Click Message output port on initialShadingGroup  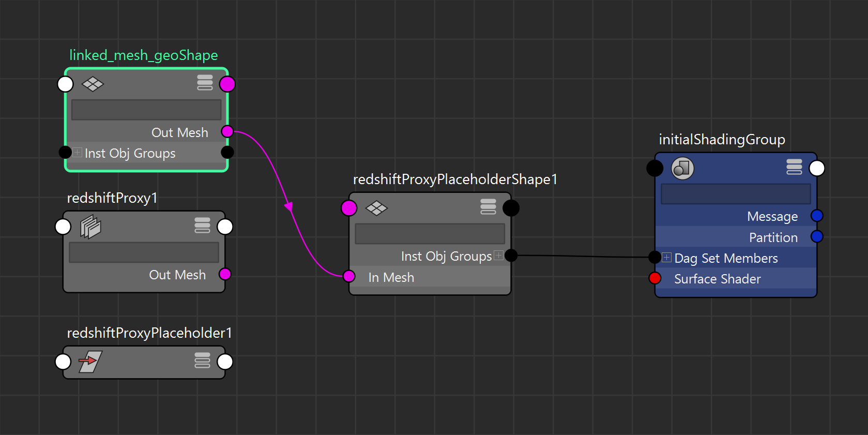click(817, 216)
